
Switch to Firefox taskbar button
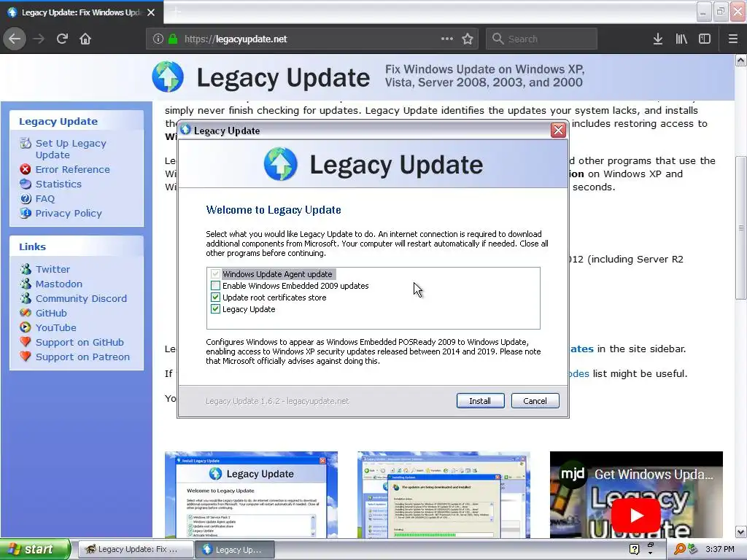point(135,550)
